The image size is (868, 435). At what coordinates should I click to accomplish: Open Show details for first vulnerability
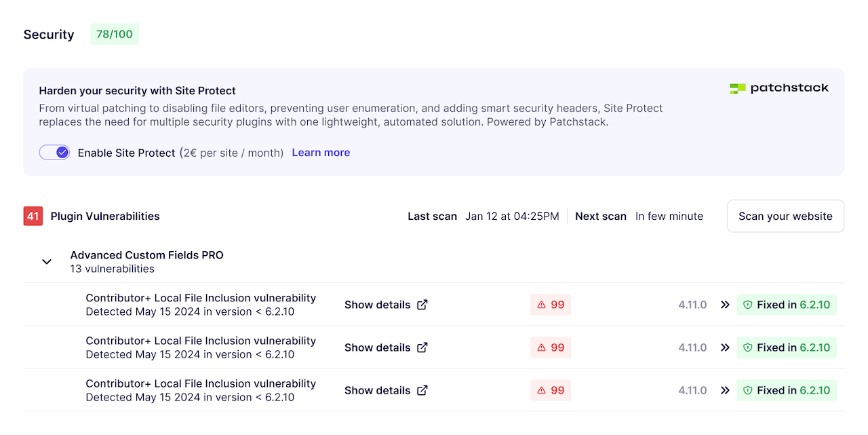coord(377,305)
